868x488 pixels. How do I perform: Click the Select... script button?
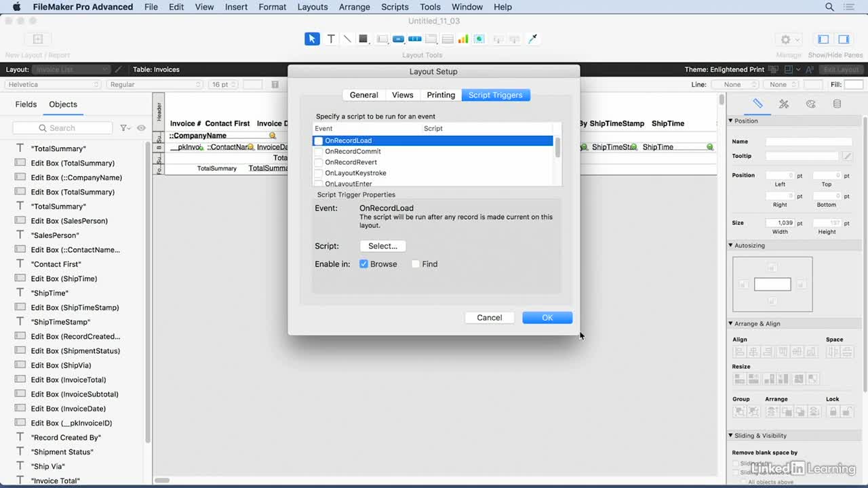[382, 246]
